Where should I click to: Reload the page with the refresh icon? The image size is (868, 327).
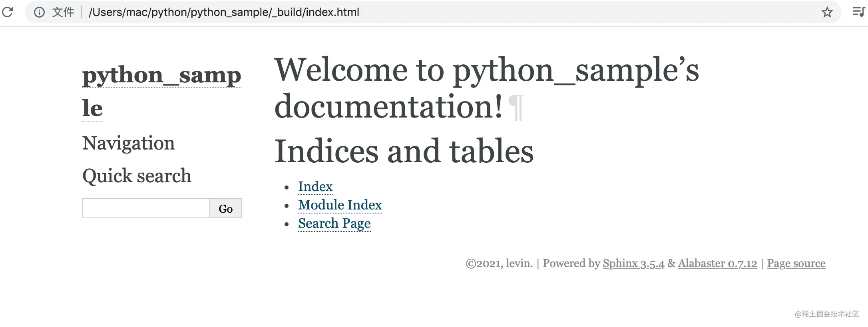tap(8, 12)
